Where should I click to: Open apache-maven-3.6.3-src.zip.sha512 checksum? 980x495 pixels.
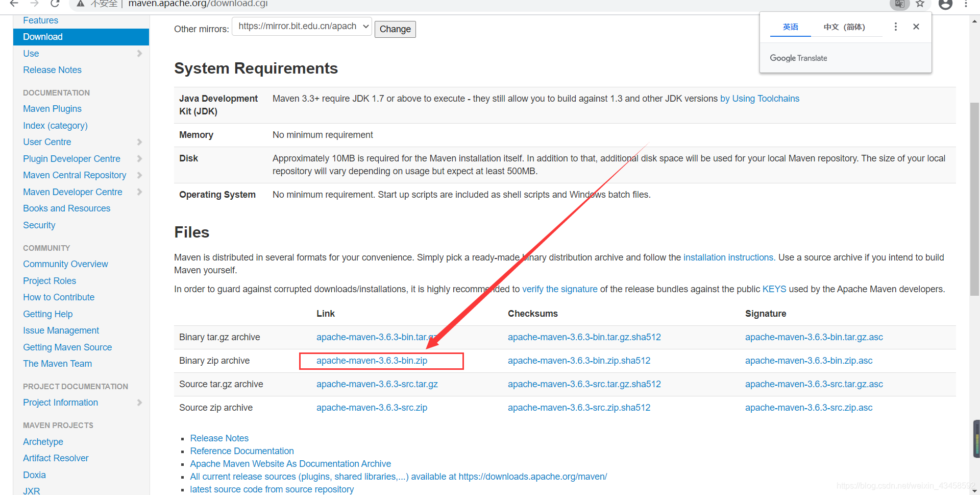coord(579,408)
